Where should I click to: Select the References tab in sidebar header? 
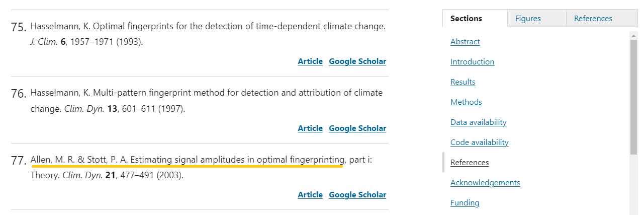coord(593,19)
